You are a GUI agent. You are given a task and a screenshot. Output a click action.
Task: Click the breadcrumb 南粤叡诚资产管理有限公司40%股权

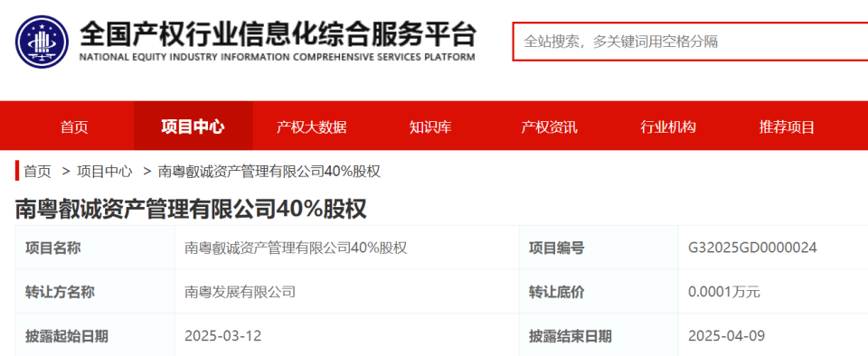click(269, 172)
